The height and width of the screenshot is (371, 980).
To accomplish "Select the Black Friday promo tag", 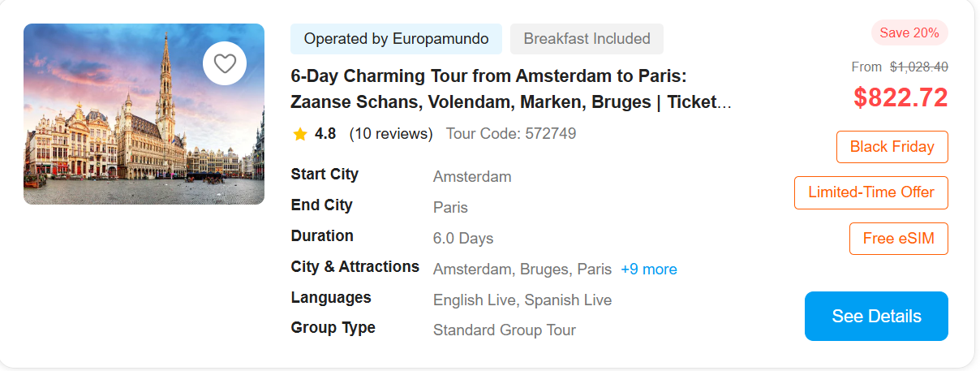I will 892,147.
